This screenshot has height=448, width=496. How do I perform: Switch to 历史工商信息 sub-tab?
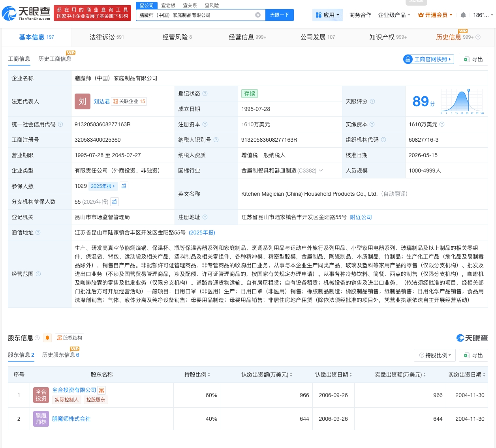[55, 59]
